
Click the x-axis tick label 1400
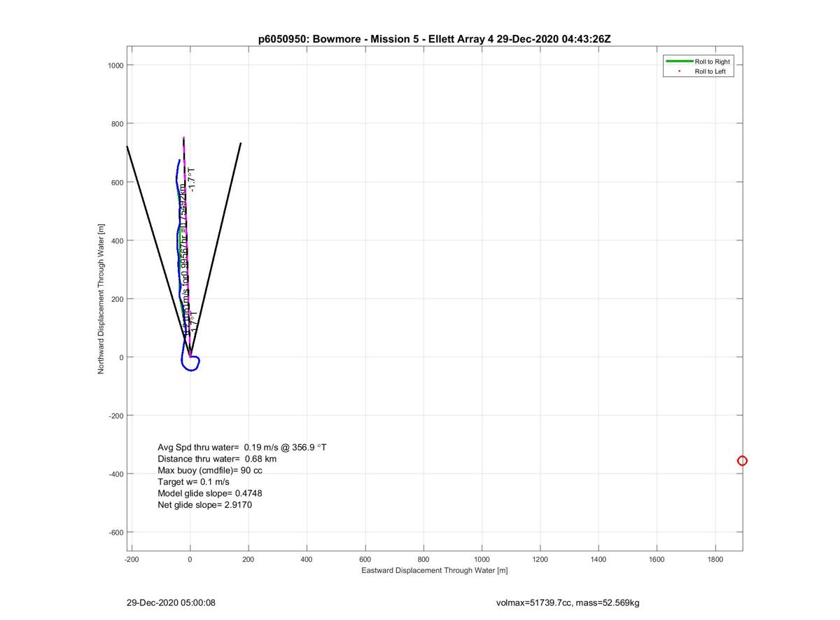[x=598, y=560]
